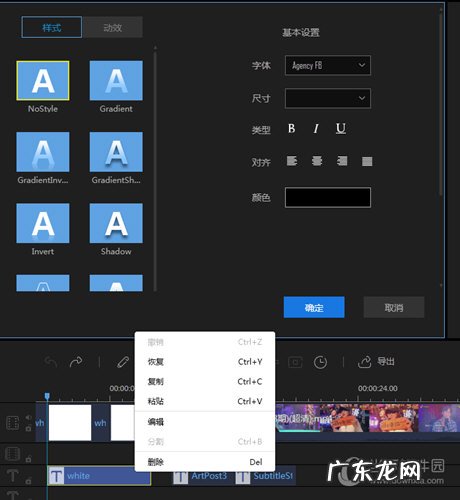Open the 颜色 black color swatch
460x500 pixels.
(x=328, y=197)
